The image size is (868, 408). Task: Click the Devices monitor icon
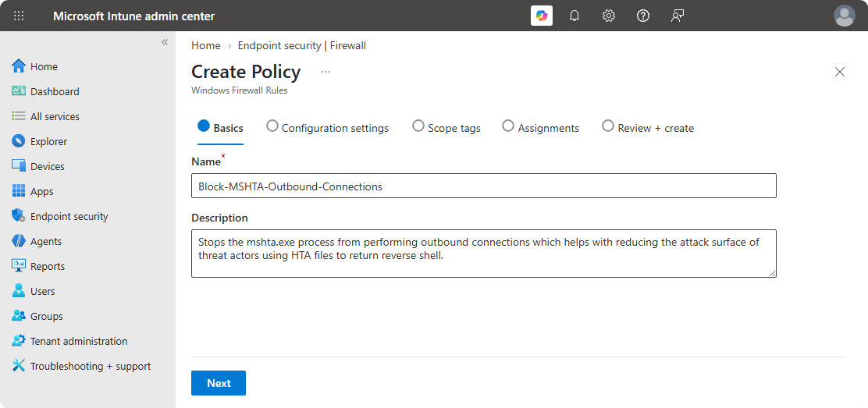pos(19,166)
